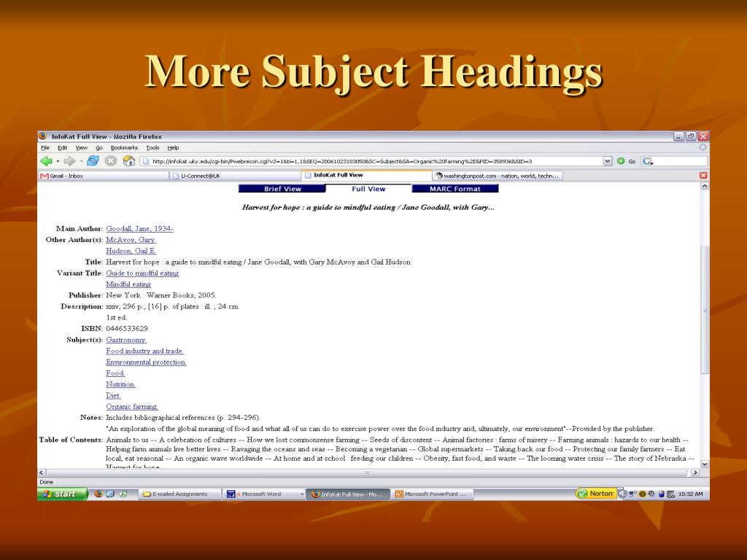This screenshot has height=560, width=747.
Task: Switch to MARC Format view
Action: coord(455,189)
